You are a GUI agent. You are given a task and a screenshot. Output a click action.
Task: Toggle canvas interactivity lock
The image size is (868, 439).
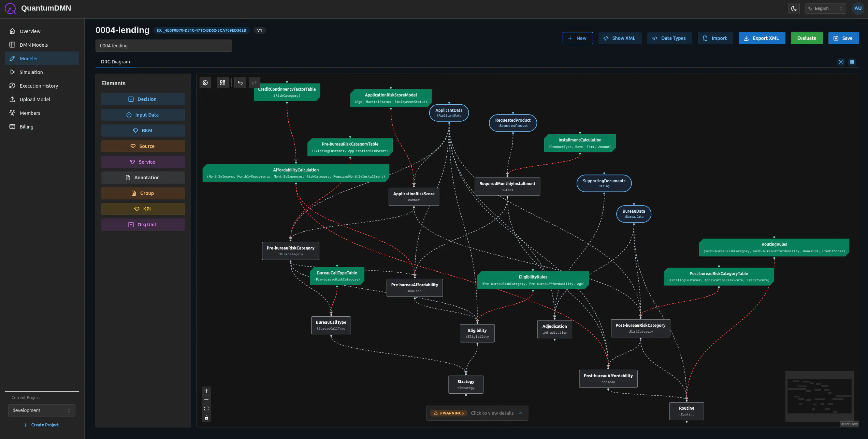206,418
